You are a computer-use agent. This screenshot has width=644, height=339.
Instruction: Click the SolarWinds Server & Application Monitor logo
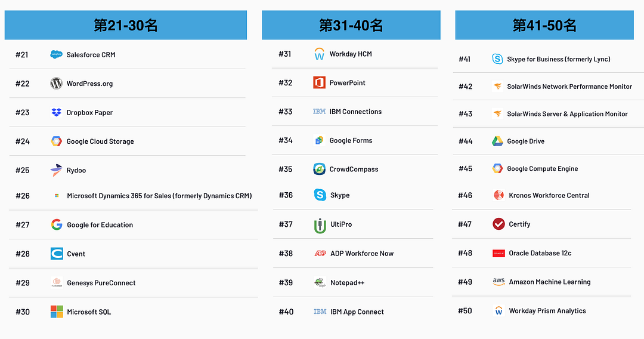pyautogui.click(x=497, y=113)
